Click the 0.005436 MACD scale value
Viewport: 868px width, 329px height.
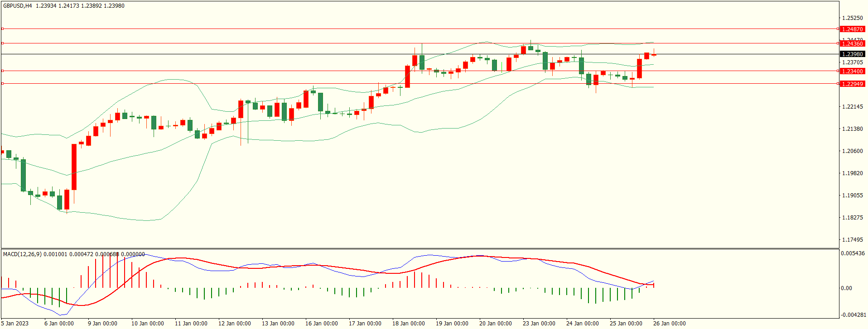tap(853, 253)
